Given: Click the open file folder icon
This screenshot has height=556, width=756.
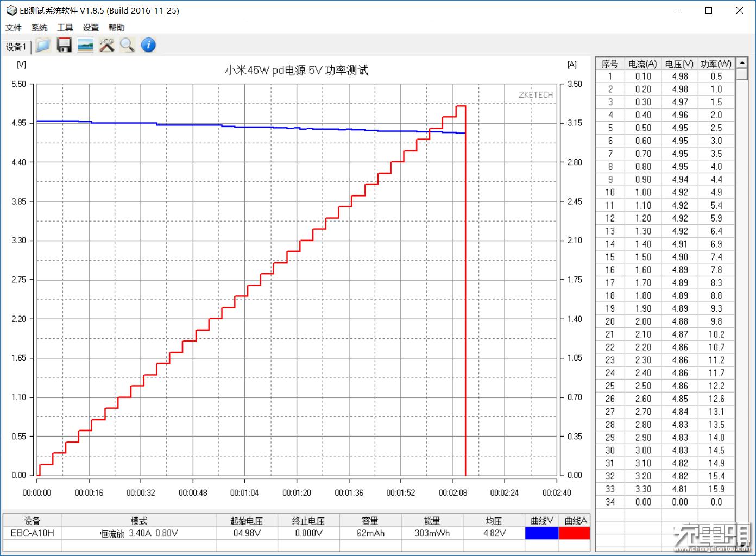Looking at the screenshot, I should tap(43, 45).
